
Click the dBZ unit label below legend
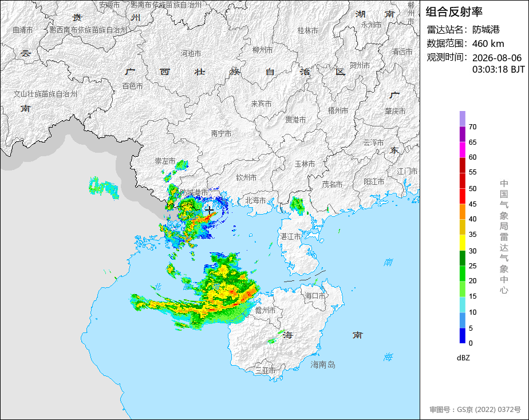click(x=463, y=358)
